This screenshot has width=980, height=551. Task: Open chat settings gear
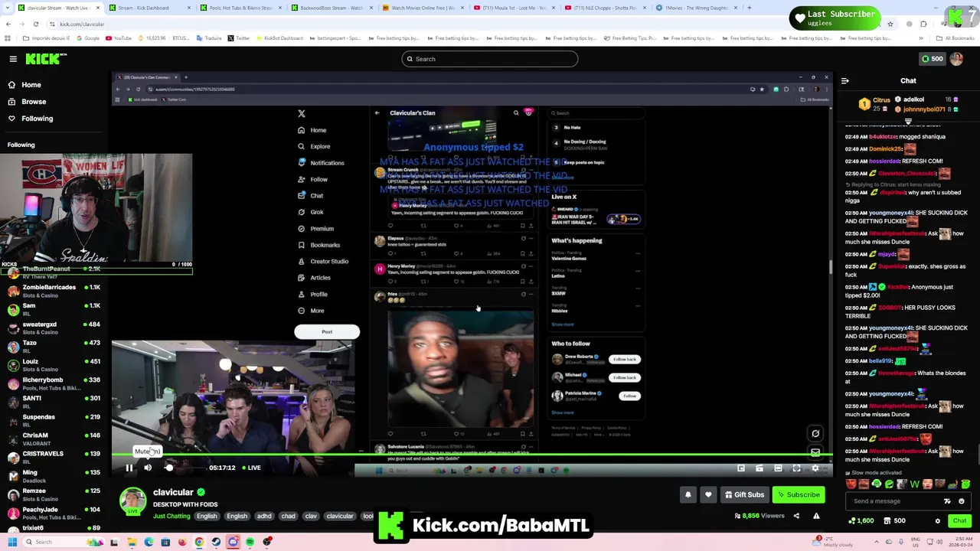[x=937, y=521]
